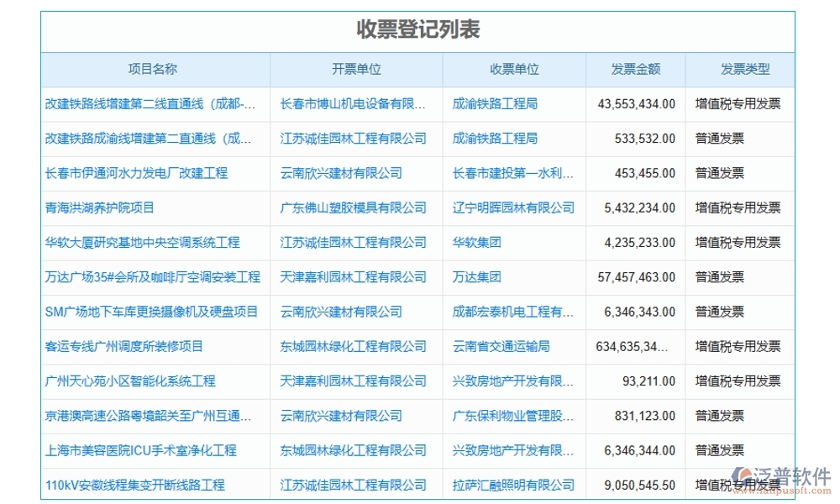The image size is (840, 504).
Task: Click the amount 43,553,434.00 cell
Action: pos(637,104)
